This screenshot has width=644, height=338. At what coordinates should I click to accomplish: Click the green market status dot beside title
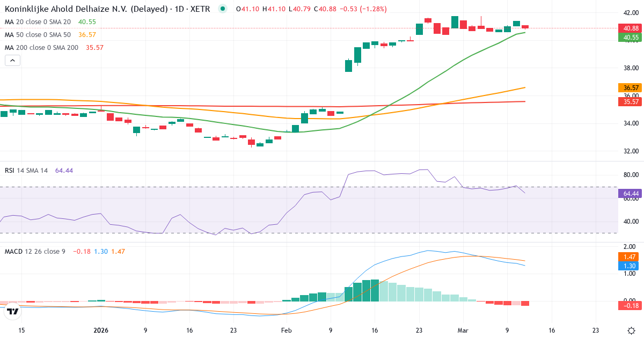point(222,9)
